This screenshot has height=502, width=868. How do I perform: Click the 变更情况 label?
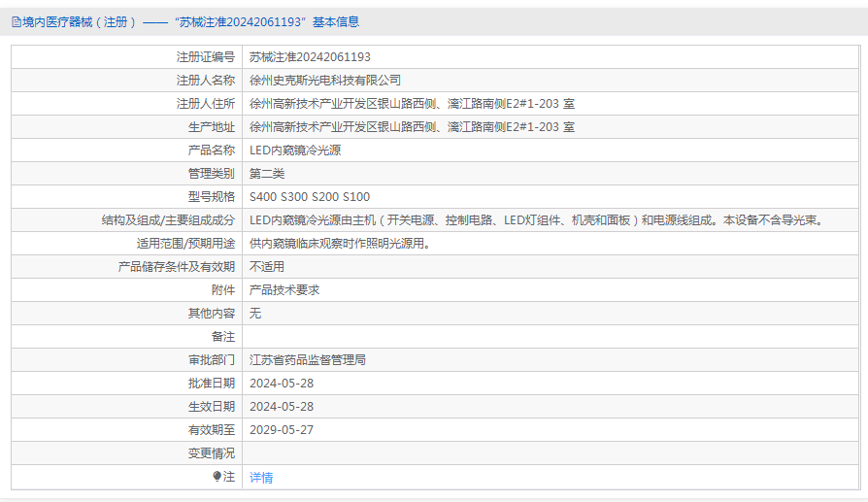pos(212,452)
